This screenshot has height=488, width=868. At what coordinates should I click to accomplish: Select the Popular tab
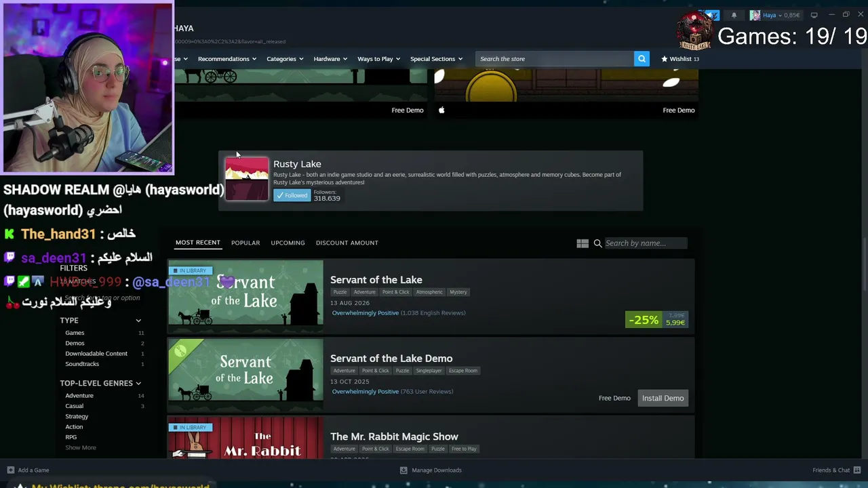245,243
